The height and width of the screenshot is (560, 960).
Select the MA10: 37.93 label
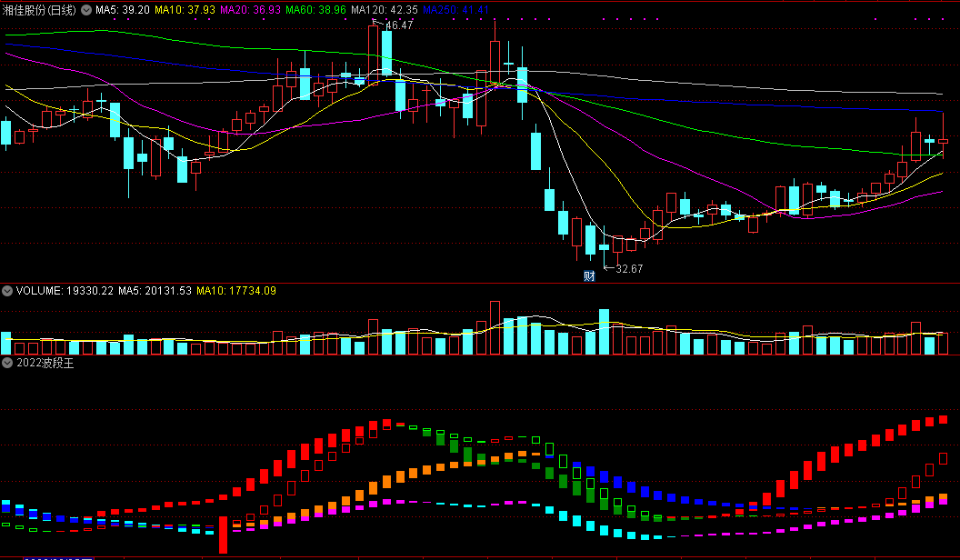click(x=185, y=10)
